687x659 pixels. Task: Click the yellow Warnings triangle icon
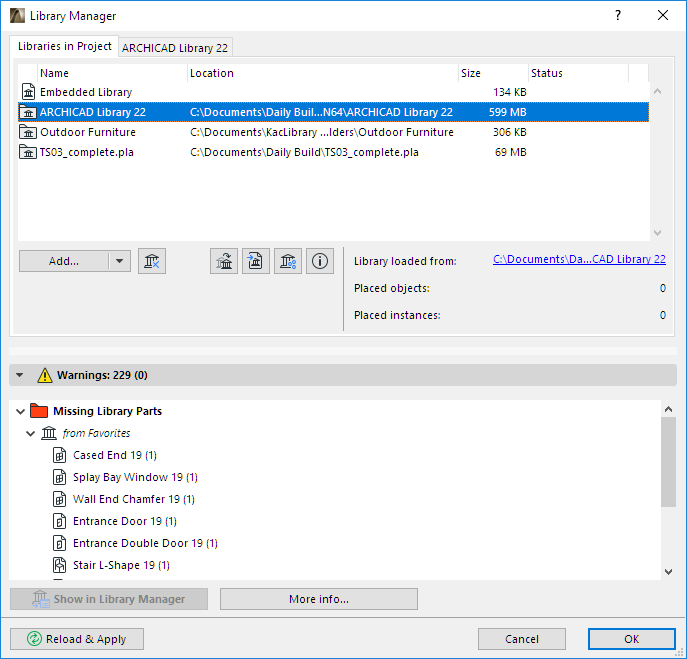[x=45, y=376]
